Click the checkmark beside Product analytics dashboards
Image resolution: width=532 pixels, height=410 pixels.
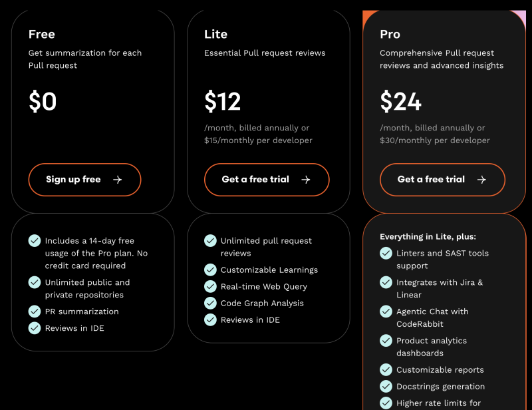[386, 340]
